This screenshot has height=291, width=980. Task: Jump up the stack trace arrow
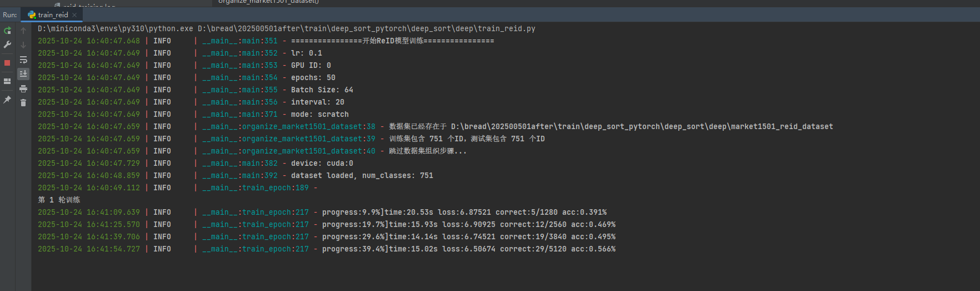pyautogui.click(x=23, y=31)
